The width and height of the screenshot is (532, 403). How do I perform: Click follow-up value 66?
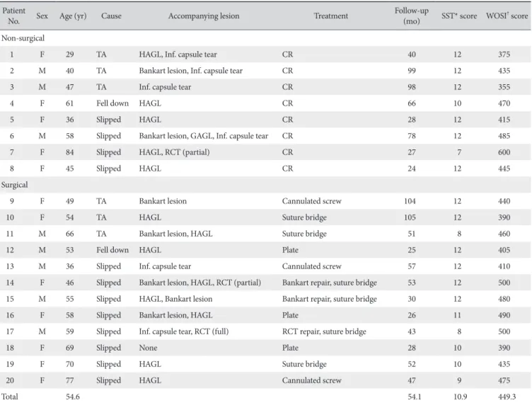tap(412, 103)
